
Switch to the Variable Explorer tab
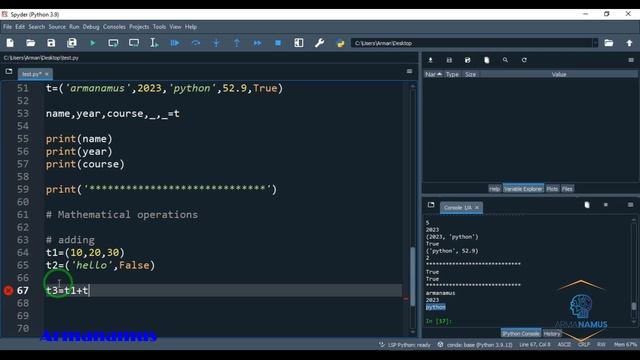[523, 189]
